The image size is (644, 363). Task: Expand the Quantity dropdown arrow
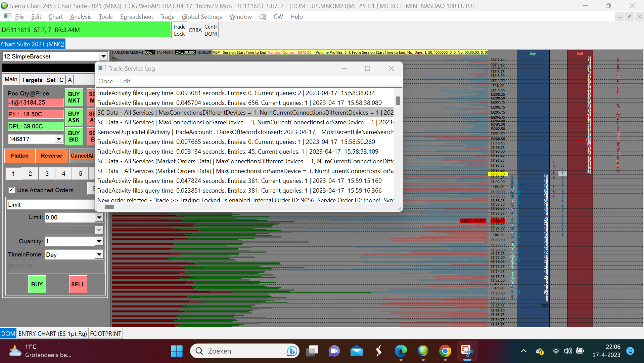point(99,241)
